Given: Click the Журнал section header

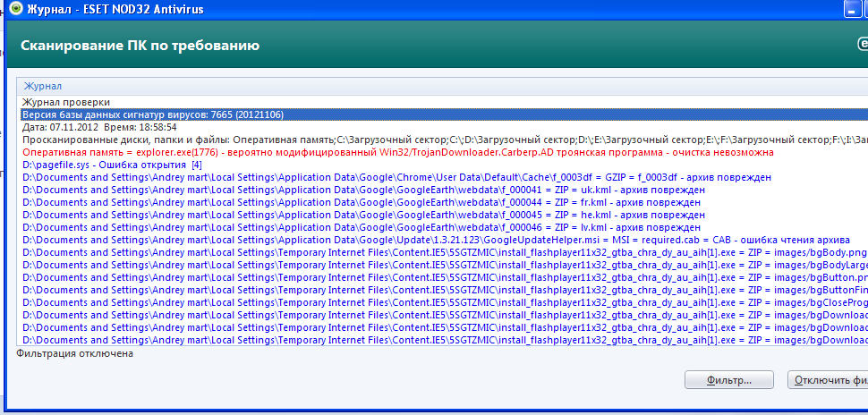Looking at the screenshot, I should click(x=42, y=86).
